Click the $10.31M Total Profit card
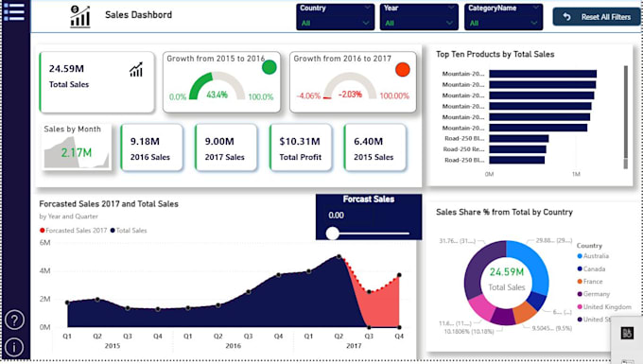 tap(301, 147)
